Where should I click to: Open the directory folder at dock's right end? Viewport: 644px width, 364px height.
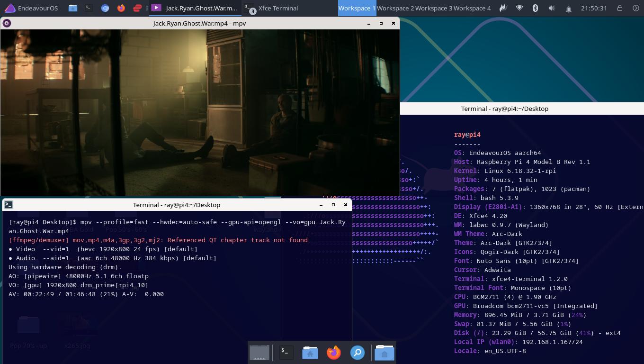pos(385,353)
